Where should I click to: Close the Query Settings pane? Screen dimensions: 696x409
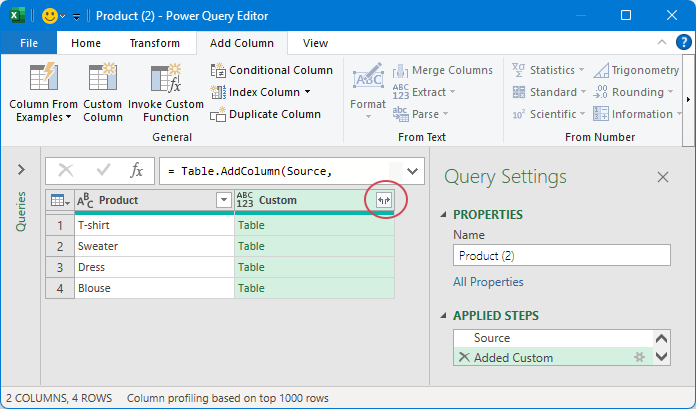click(662, 177)
